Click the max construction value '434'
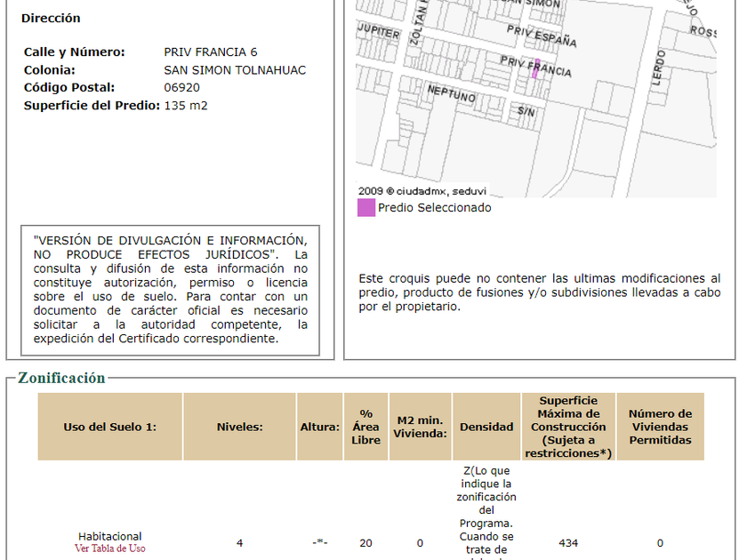The width and height of the screenshot is (747, 560). point(568,543)
